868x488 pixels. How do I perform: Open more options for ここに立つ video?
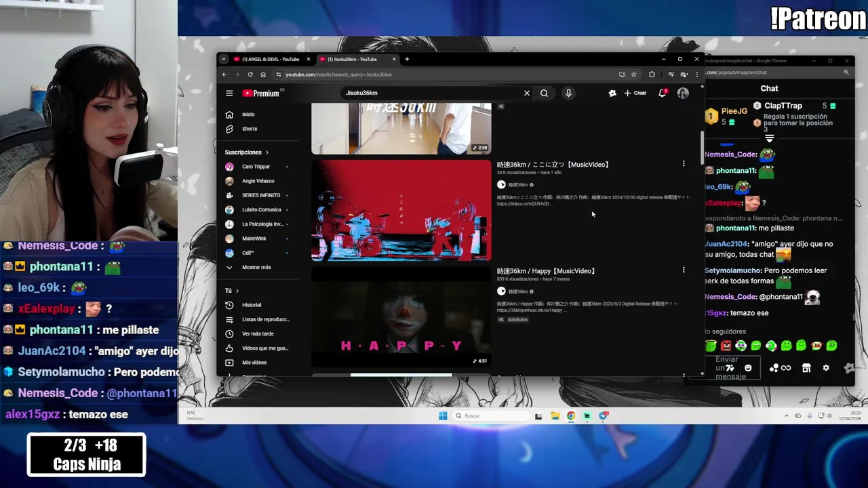pyautogui.click(x=684, y=163)
